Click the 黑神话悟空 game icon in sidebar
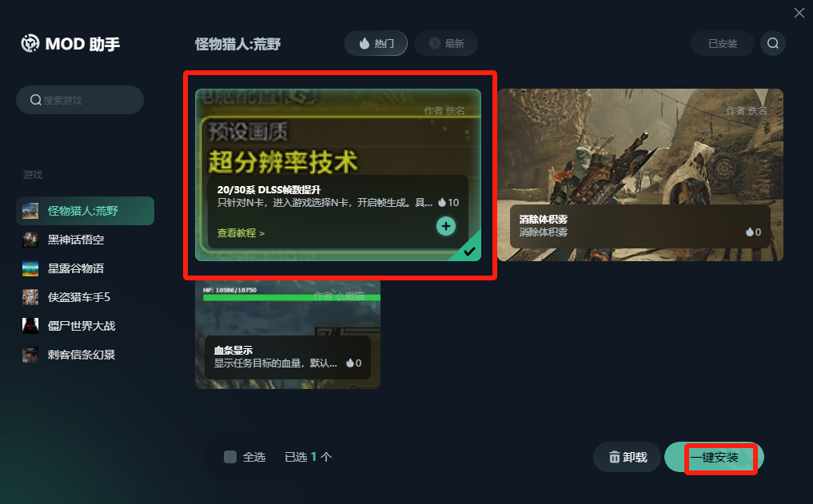 [30, 240]
